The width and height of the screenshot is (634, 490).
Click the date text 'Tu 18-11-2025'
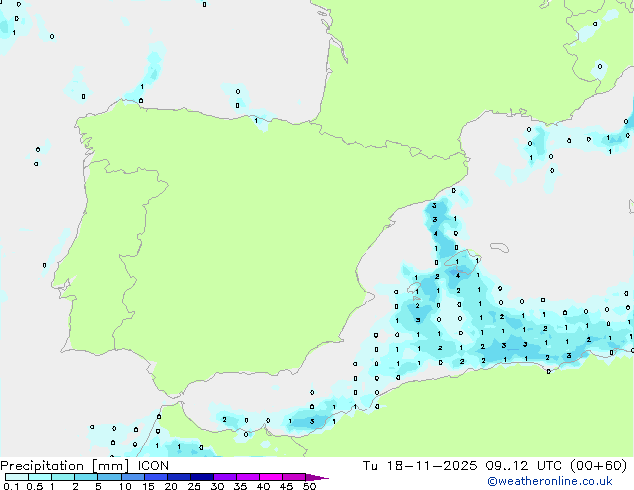(420, 466)
